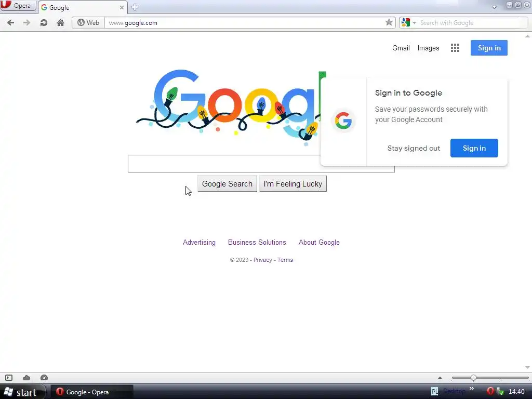The image size is (532, 399).
Task: Open Images link
Action: 428,48
